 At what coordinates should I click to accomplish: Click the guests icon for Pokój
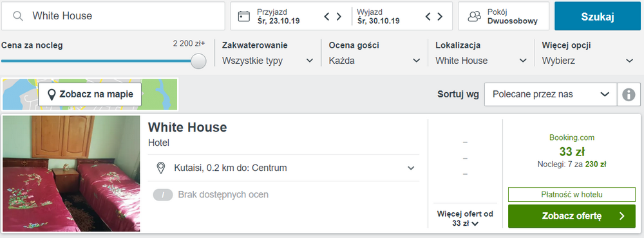click(x=475, y=16)
